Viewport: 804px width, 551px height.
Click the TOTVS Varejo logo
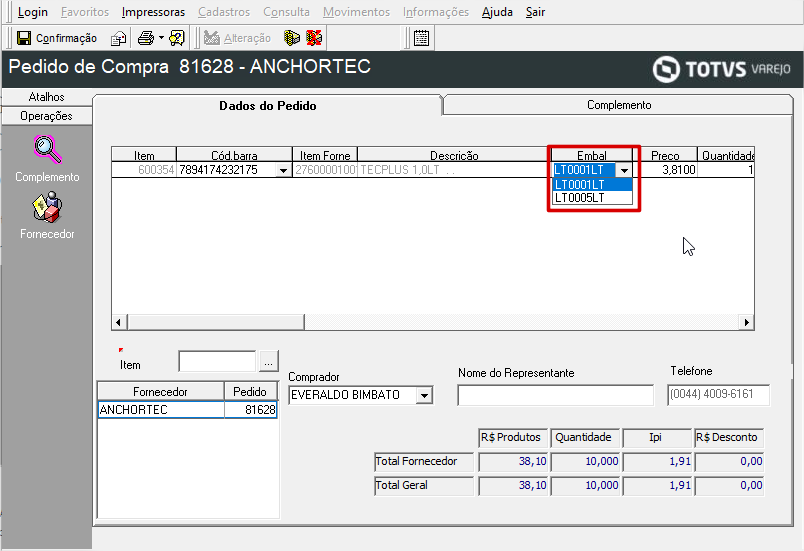722,69
